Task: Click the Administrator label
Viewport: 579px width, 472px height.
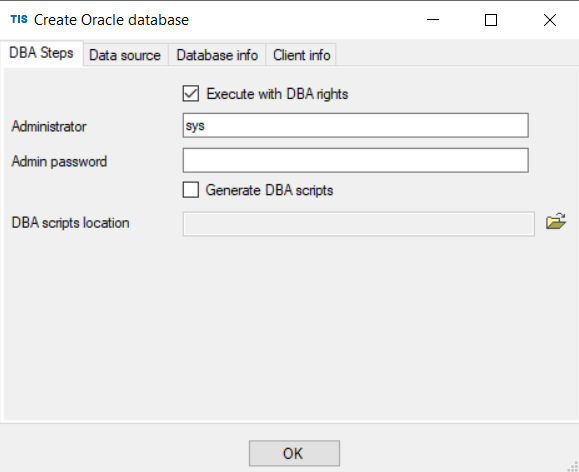Action: pos(49,126)
